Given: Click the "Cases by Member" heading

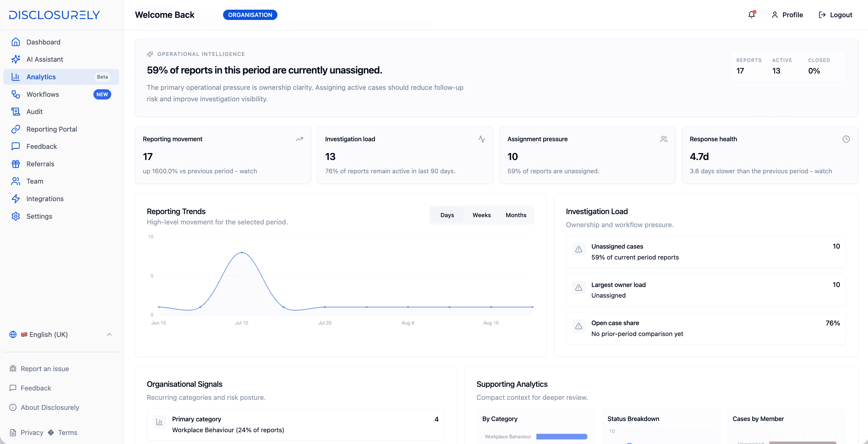Looking at the screenshot, I should coord(758,419).
